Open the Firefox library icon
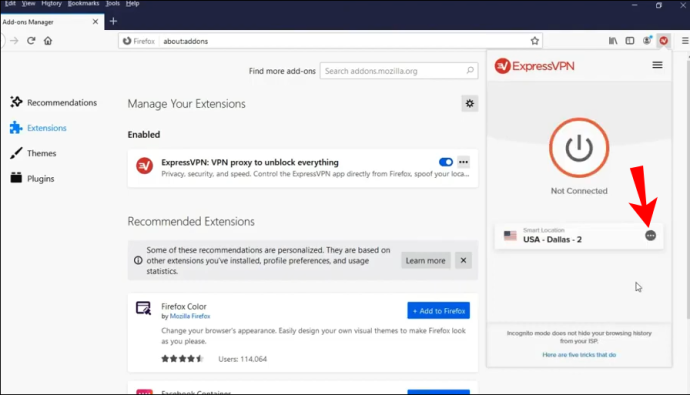 [613, 41]
